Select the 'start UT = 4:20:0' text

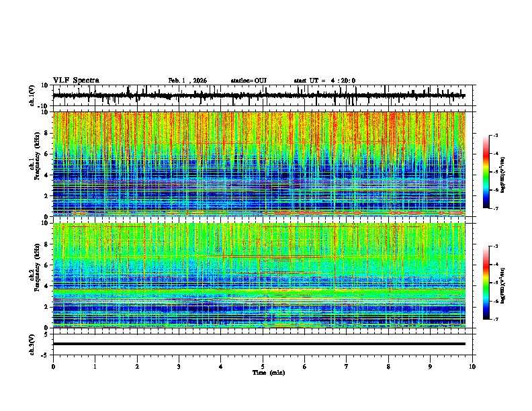[324, 81]
